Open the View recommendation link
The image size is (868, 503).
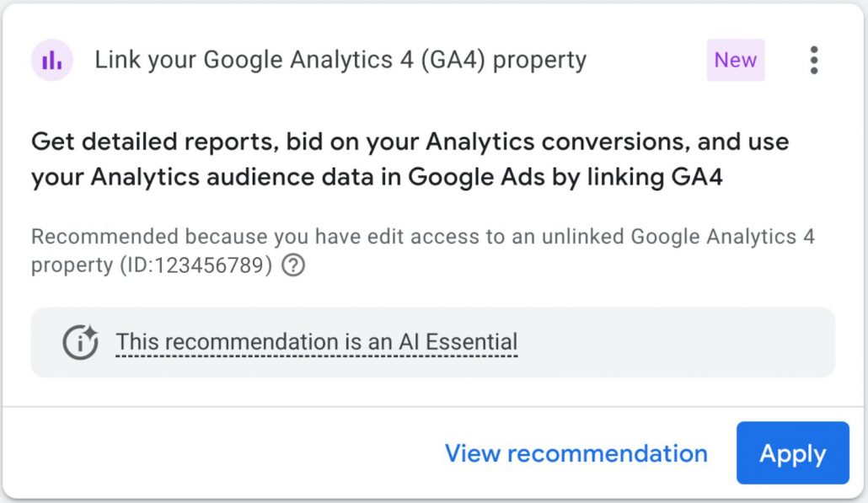coord(576,453)
